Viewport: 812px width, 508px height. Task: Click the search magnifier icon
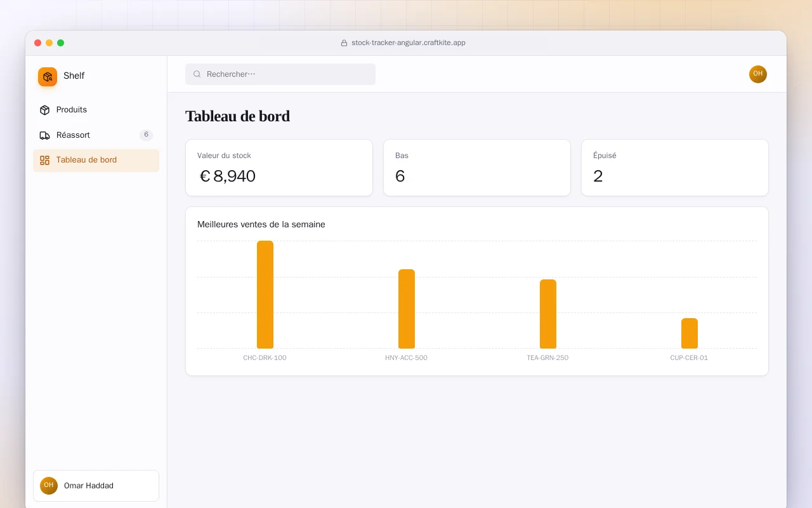coord(197,74)
